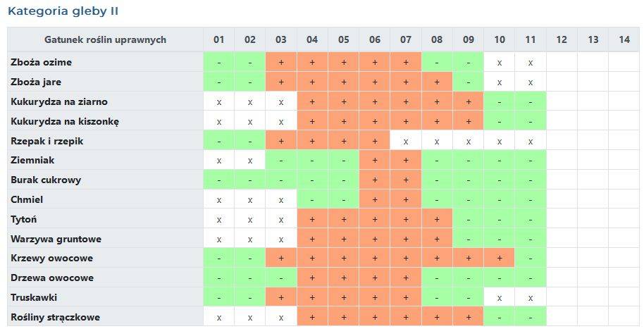Click the x cell for Rzepak i rzepik, column 07
This screenshot has height=336, width=644.
click(x=406, y=141)
